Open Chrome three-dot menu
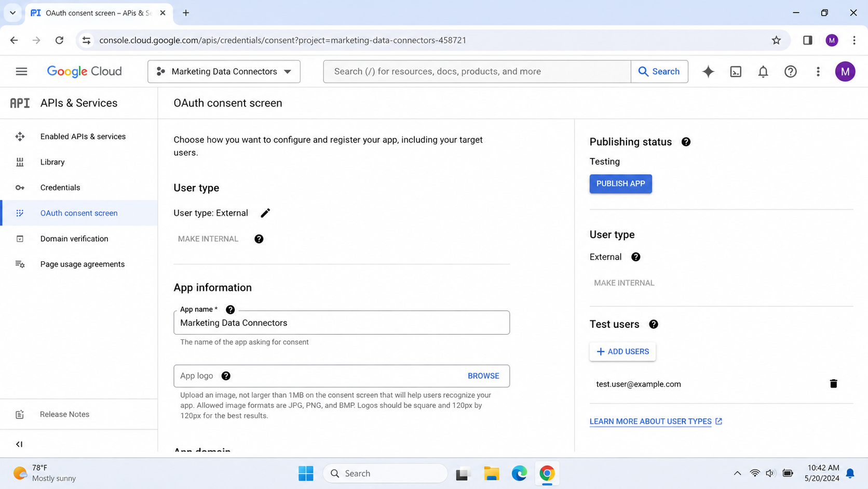The height and width of the screenshot is (489, 868). click(854, 40)
